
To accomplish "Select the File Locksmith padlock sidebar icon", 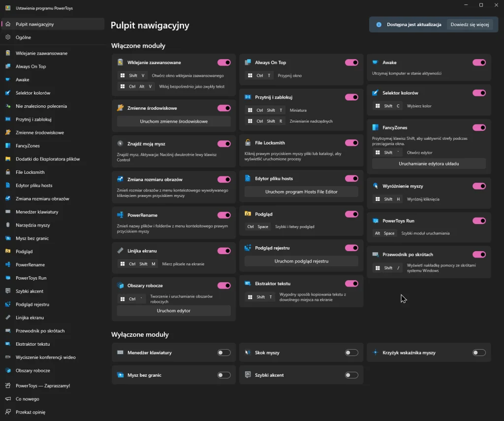I will click(8, 172).
